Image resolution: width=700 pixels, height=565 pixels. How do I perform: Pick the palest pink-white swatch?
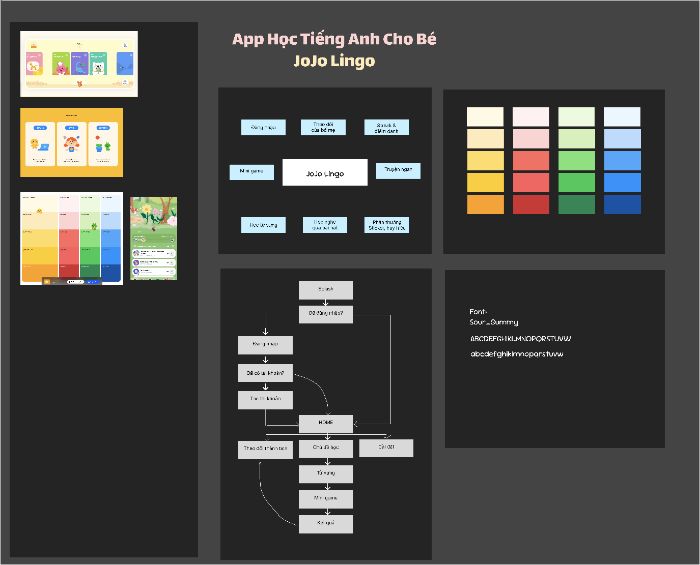tap(531, 116)
